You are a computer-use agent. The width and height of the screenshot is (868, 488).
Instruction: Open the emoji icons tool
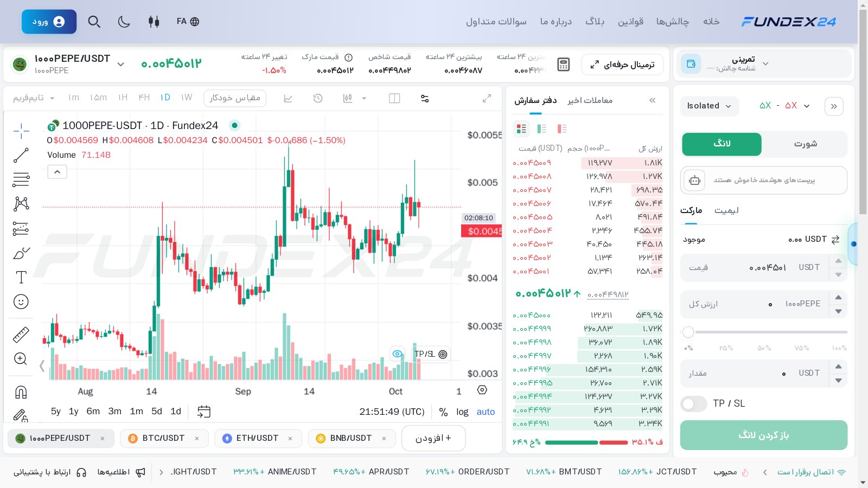click(21, 301)
